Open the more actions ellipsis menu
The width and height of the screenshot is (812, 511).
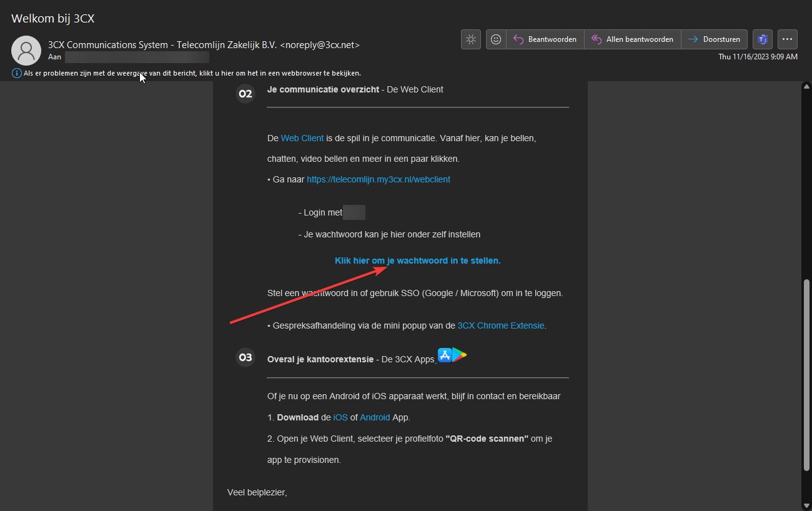pyautogui.click(x=787, y=39)
